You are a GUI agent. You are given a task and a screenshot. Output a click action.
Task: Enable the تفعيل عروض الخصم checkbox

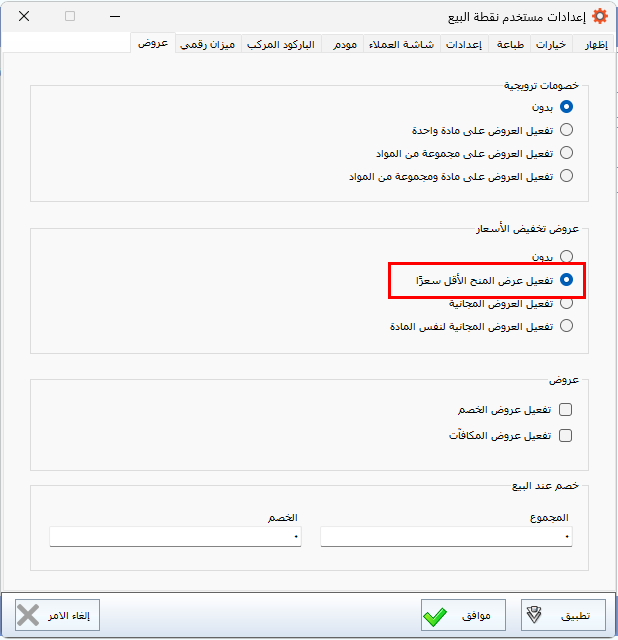[x=566, y=409]
